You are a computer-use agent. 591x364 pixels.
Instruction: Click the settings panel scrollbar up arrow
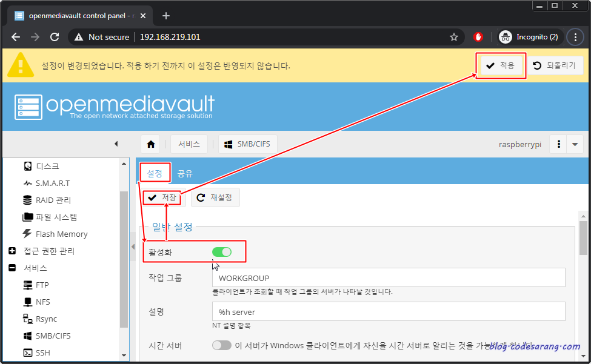[x=583, y=216]
